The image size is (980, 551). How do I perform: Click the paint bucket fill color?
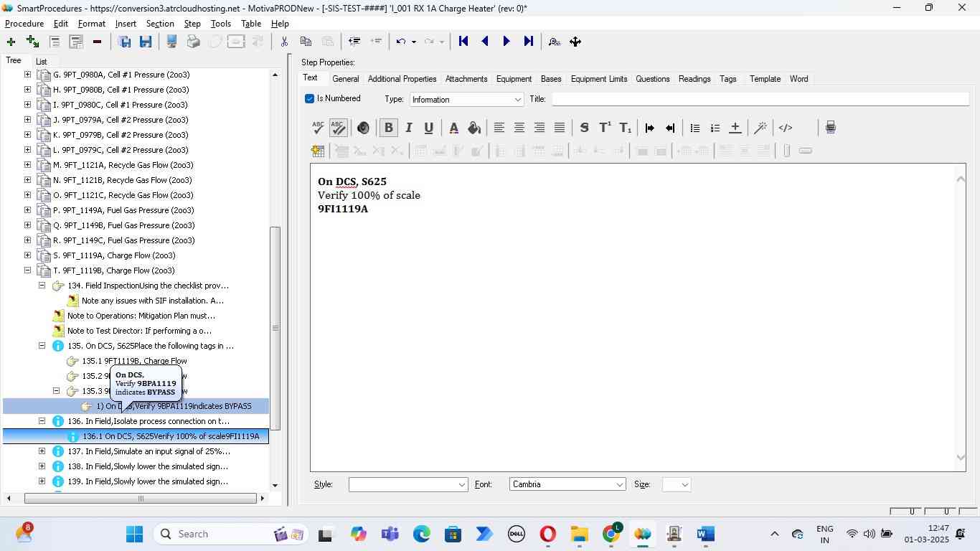coord(473,128)
